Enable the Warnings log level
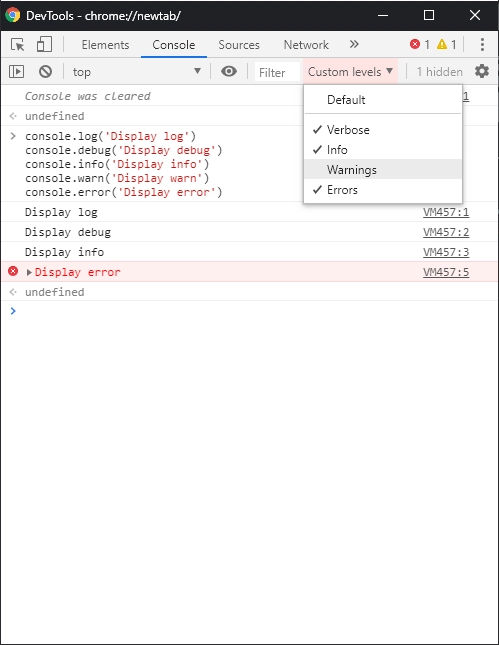 (x=383, y=169)
